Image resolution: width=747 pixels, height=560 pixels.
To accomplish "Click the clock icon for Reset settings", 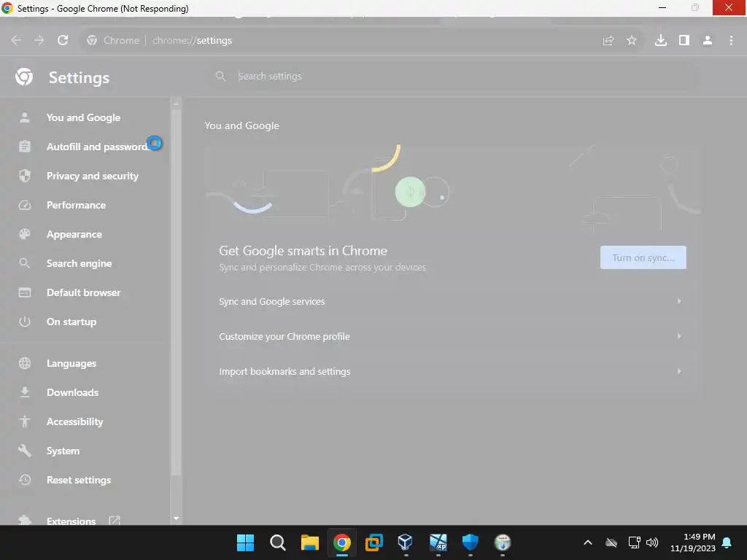I will click(x=25, y=480).
